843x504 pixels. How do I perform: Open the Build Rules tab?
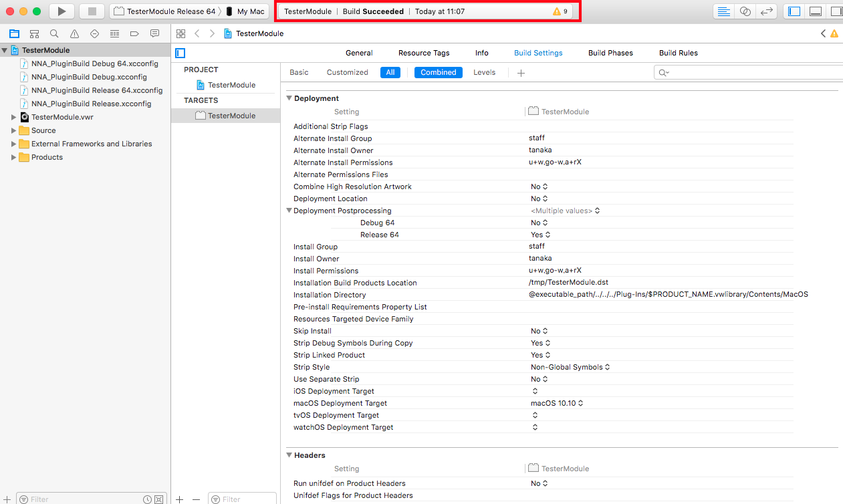coord(679,53)
